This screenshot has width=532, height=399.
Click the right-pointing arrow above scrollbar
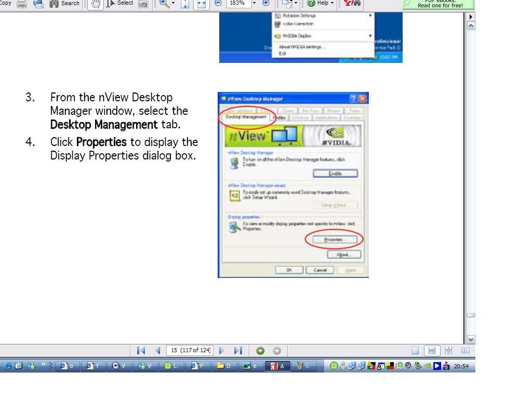click(x=471, y=17)
